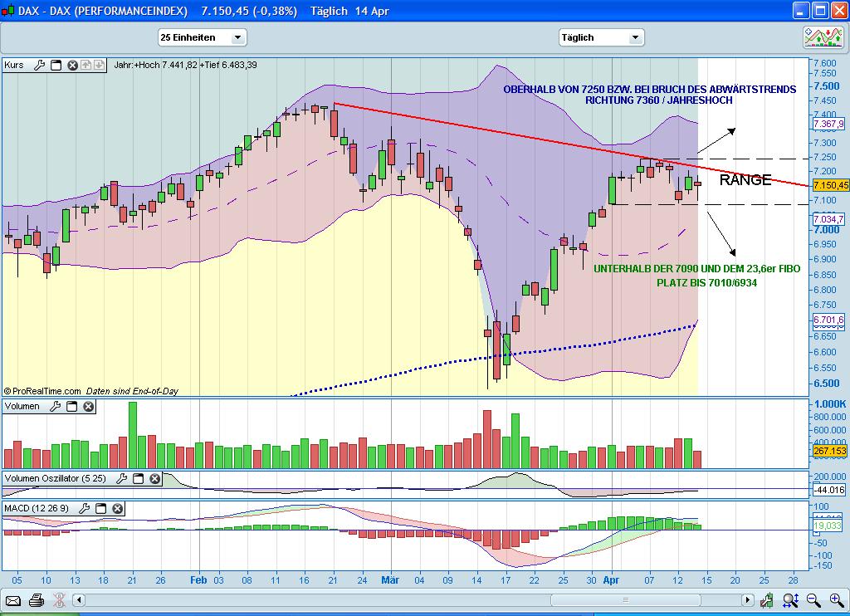This screenshot has height=616, width=850.
Task: Click the volume value tag 267.153
Action: coord(829,451)
